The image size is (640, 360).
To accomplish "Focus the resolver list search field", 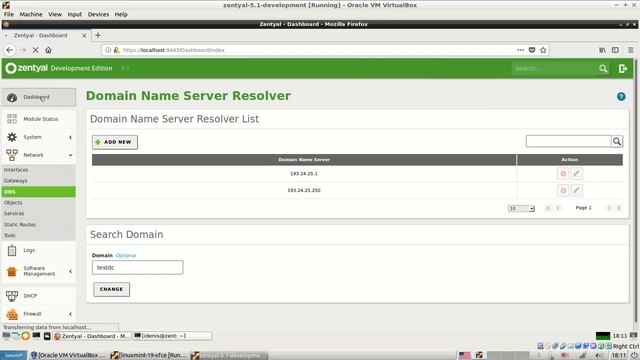I will point(568,142).
